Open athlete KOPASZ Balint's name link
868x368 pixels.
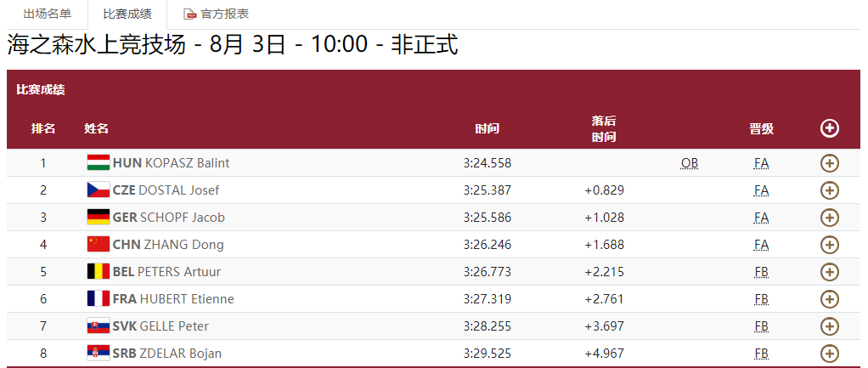tap(187, 163)
